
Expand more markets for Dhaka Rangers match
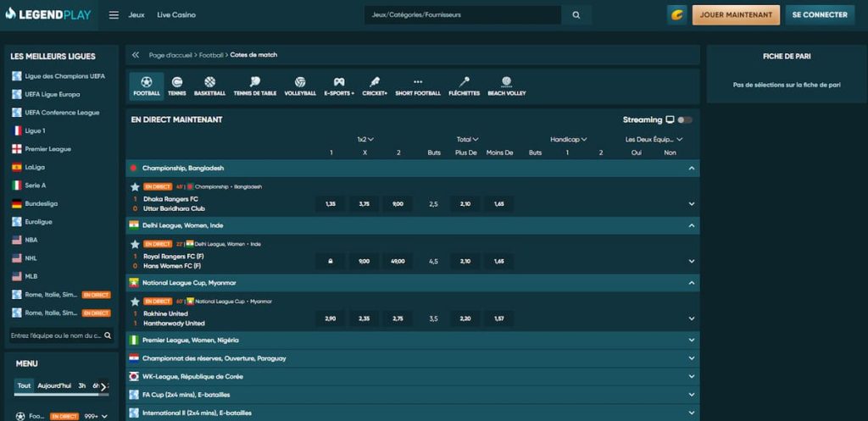click(x=692, y=203)
